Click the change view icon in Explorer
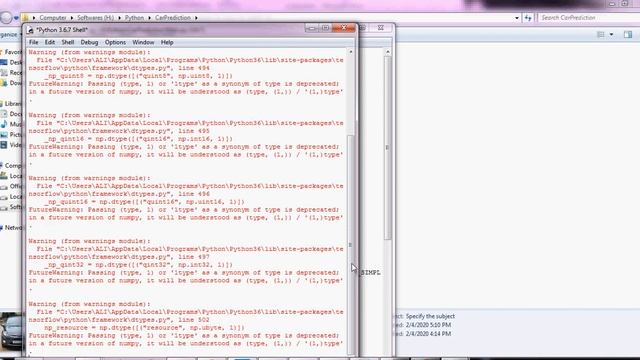The image size is (640, 360). pos(600,35)
